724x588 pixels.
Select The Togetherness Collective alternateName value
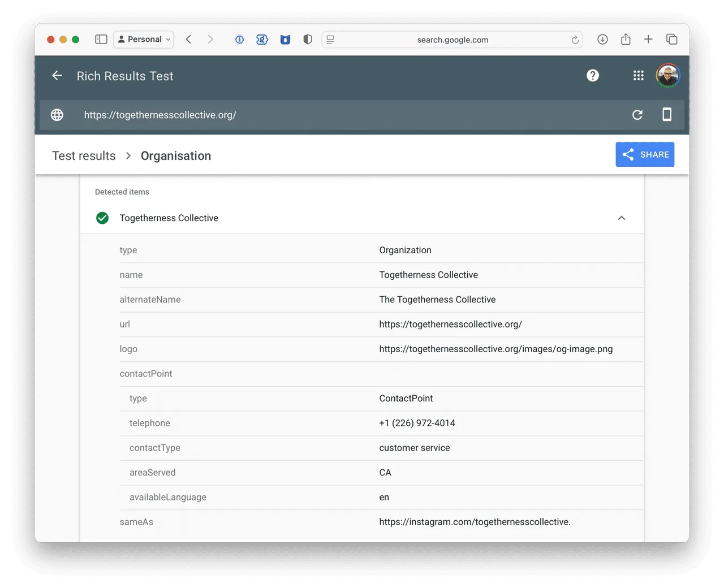437,300
